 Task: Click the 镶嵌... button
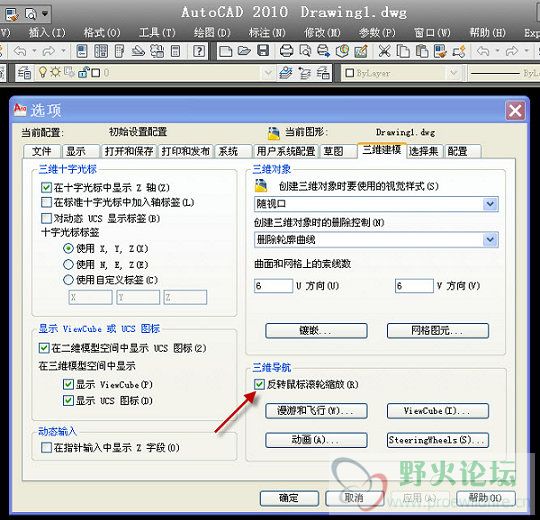(316, 331)
